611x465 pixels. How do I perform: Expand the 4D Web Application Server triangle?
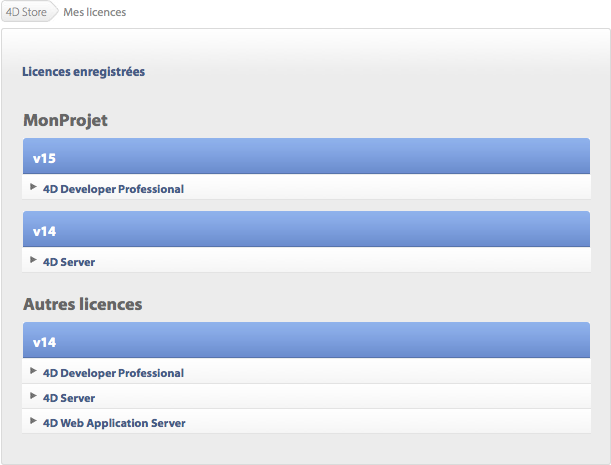[x=34, y=421]
